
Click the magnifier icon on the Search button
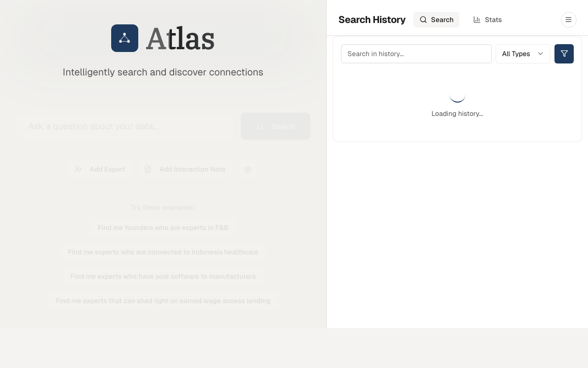pyautogui.click(x=260, y=126)
